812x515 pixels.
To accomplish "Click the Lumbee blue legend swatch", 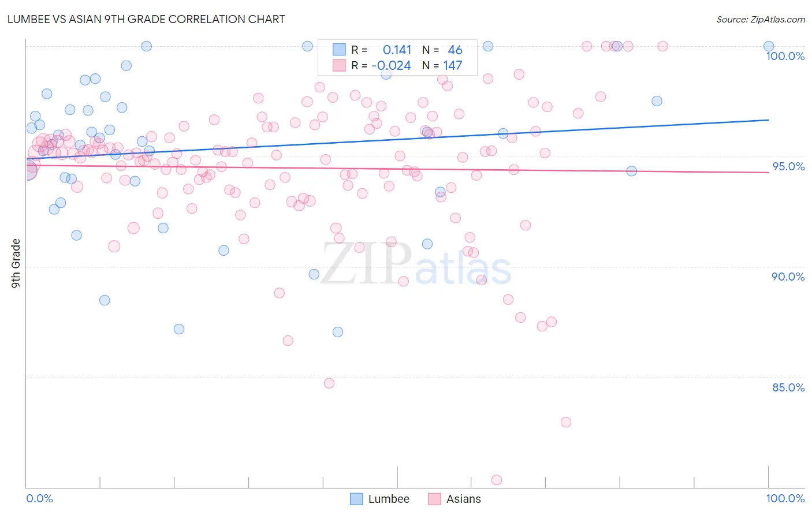I will coord(357,499).
